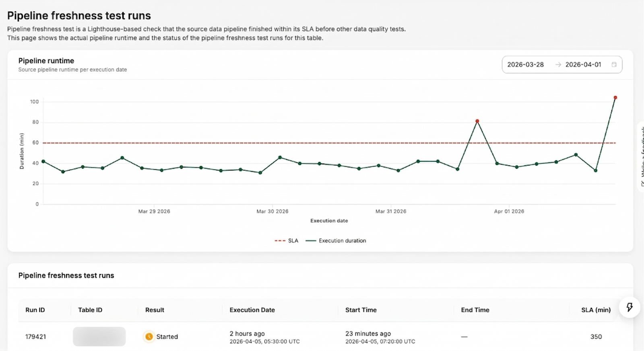Edit the start date 2026-03-28 field
Image resolution: width=644 pixels, height=351 pixels.
pos(525,64)
